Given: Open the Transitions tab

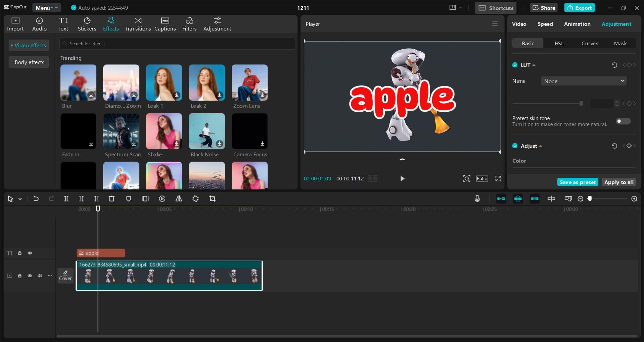Looking at the screenshot, I should click(x=138, y=24).
